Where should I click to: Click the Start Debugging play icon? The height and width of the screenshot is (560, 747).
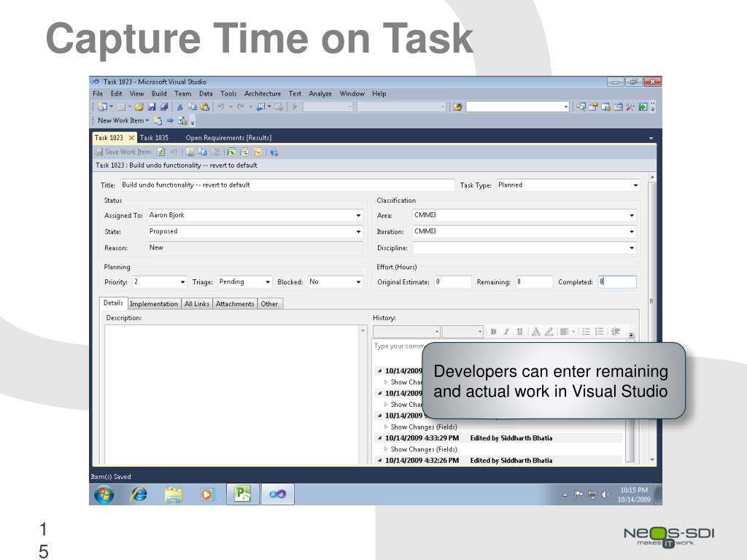click(x=295, y=107)
